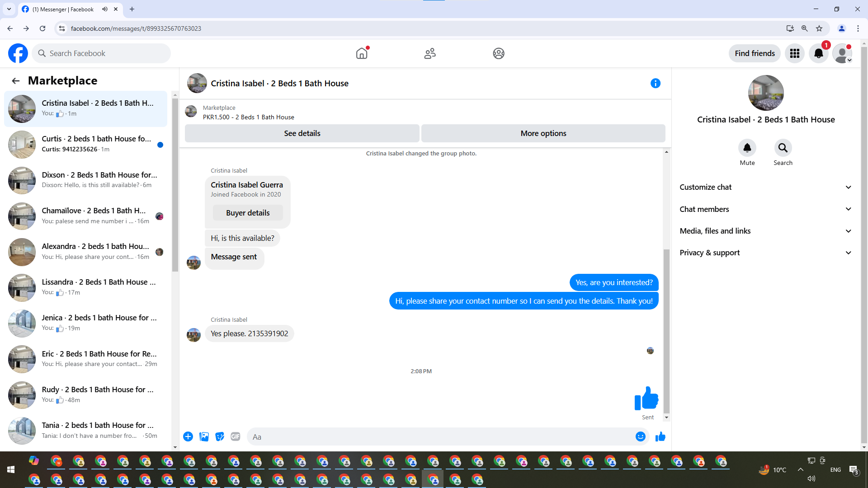The height and width of the screenshot is (488, 868).
Task: Open the sticker chooser icon
Action: point(220,436)
